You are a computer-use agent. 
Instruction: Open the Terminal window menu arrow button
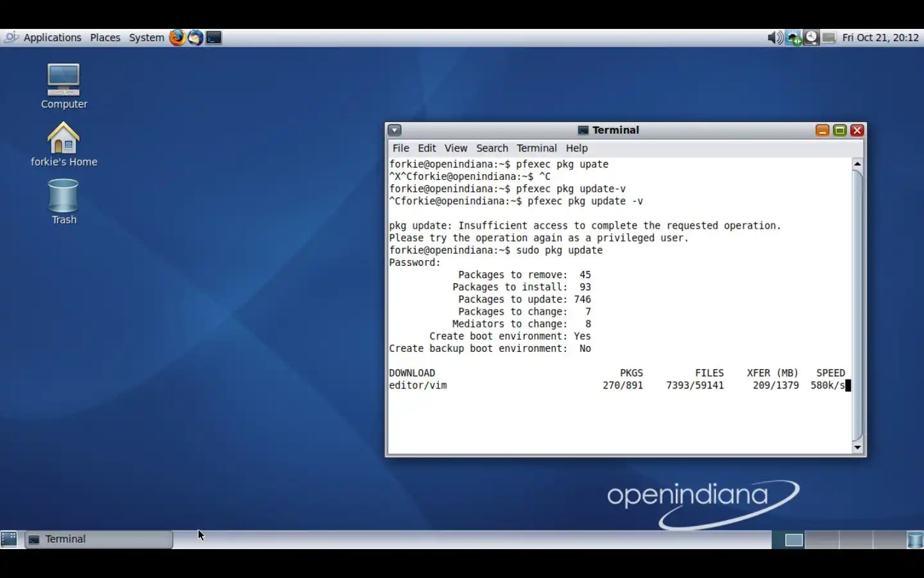coord(395,130)
